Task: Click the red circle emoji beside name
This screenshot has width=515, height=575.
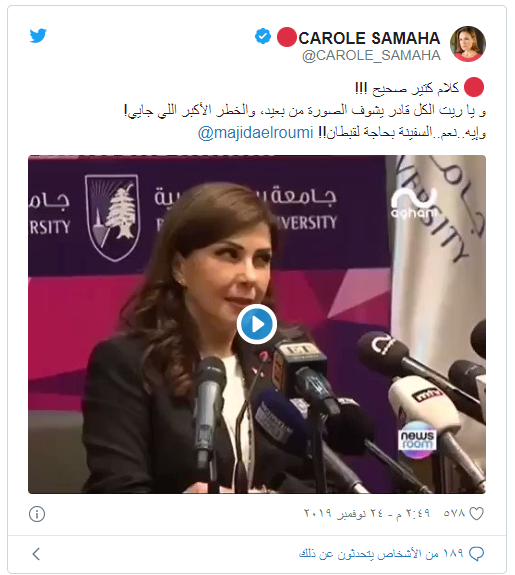Action: [x=286, y=37]
